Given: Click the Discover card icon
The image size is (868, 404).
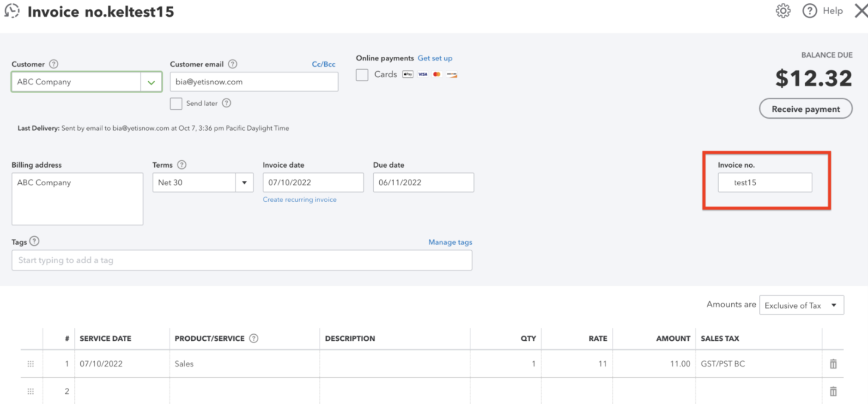Looking at the screenshot, I should 452,74.
